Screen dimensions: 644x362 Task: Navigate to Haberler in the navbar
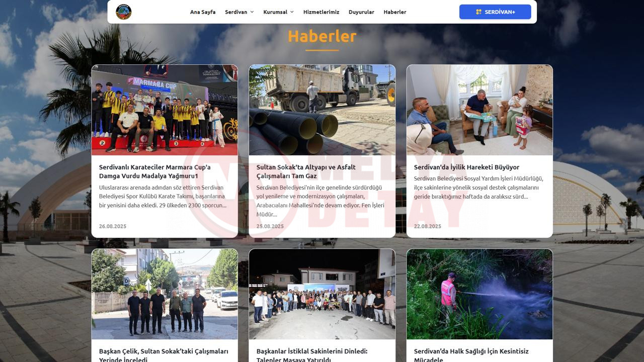coord(394,12)
